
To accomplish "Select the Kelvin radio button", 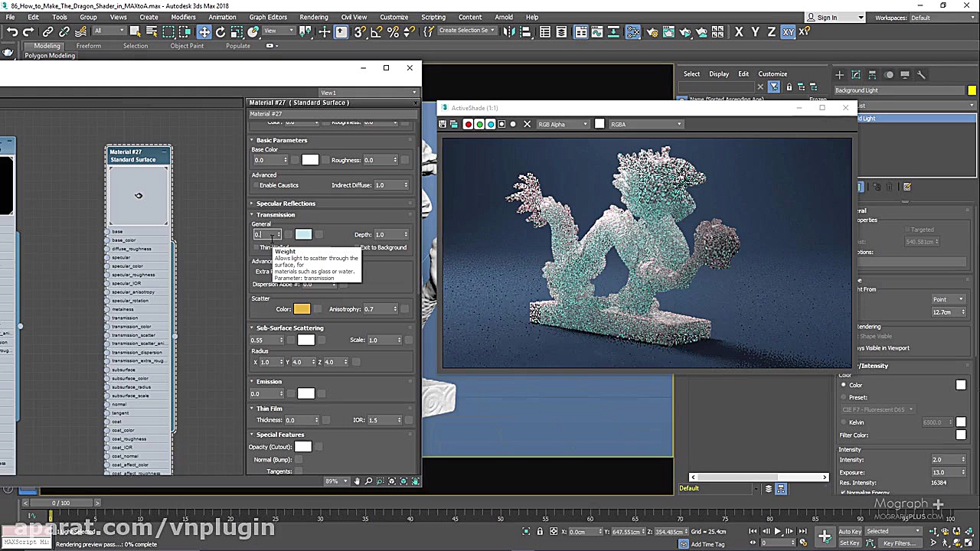I will point(844,422).
